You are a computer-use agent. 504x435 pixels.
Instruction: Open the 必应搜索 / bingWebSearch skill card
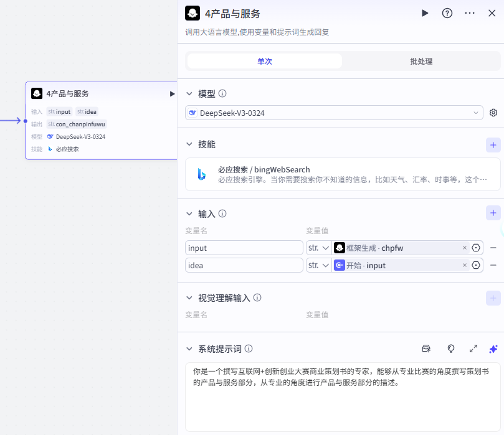click(343, 174)
